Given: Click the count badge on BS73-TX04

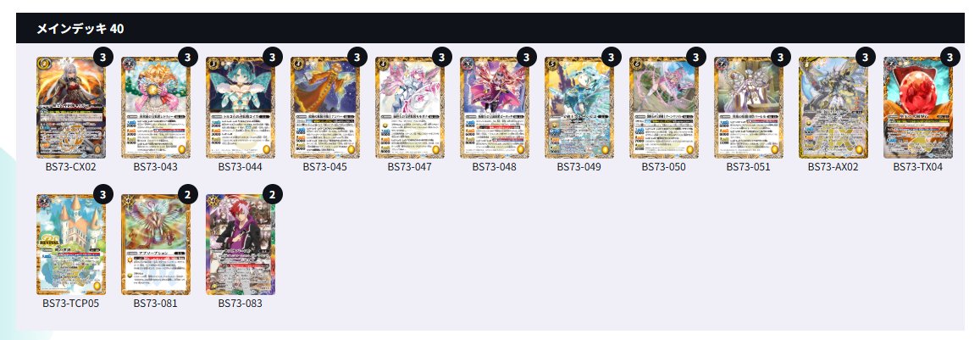Looking at the screenshot, I should pyautogui.click(x=950, y=58).
